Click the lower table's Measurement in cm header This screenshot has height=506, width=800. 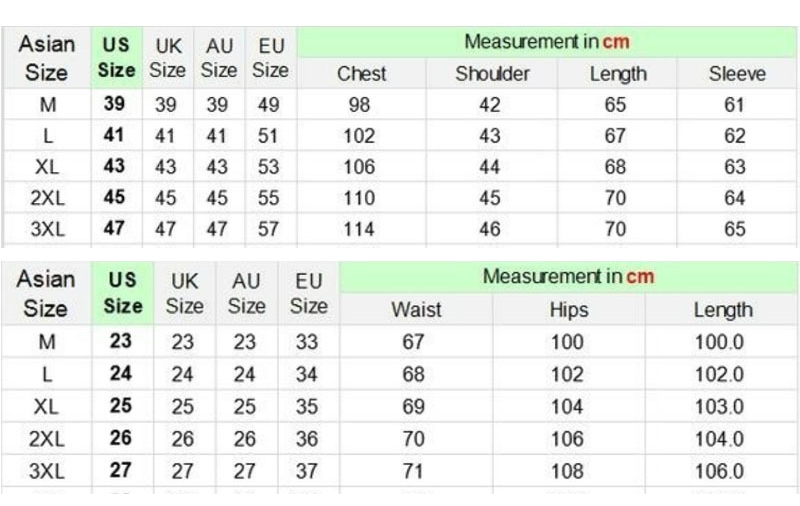click(568, 276)
